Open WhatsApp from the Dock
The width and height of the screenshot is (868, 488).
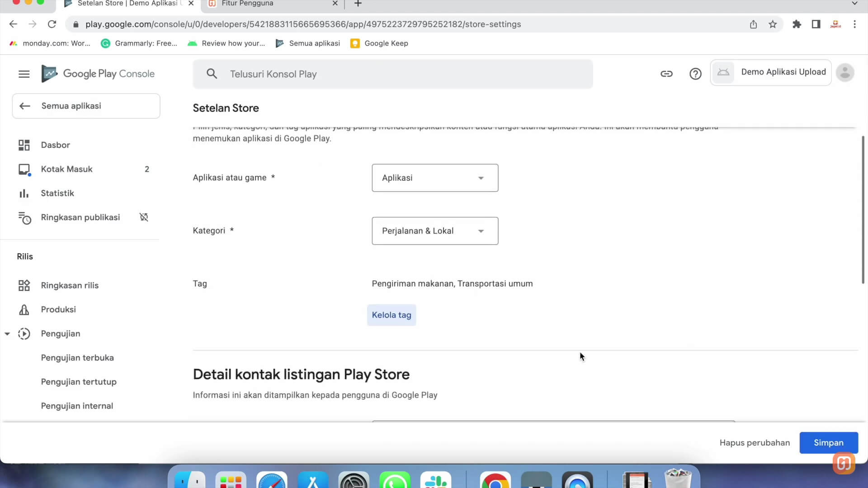pos(395,480)
